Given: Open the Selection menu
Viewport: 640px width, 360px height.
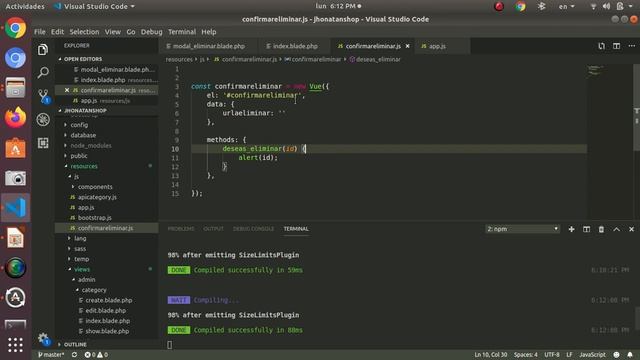Looking at the screenshot, I should click(84, 32).
